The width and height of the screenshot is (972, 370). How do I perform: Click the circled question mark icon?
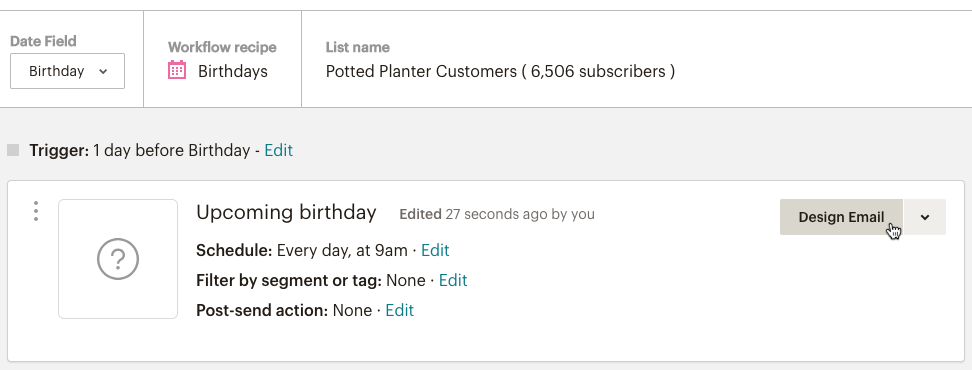point(118,259)
